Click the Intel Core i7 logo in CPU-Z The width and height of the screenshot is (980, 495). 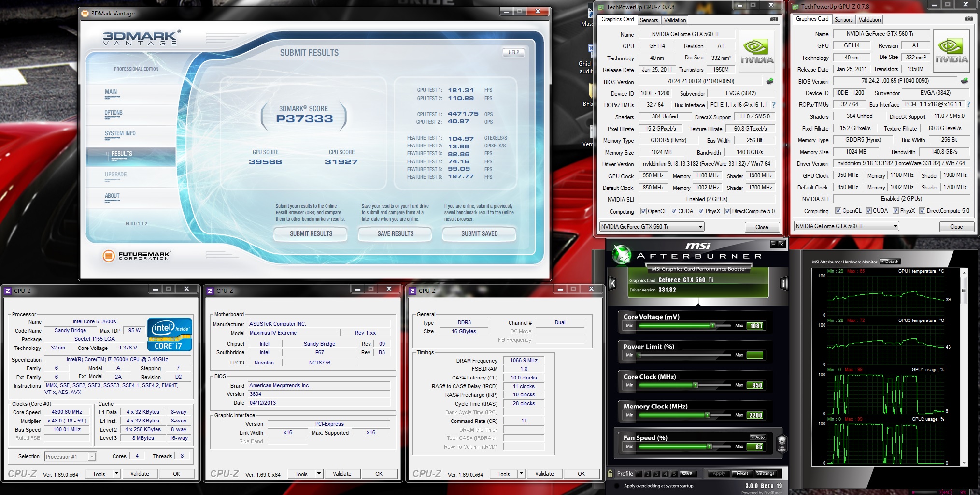point(170,335)
